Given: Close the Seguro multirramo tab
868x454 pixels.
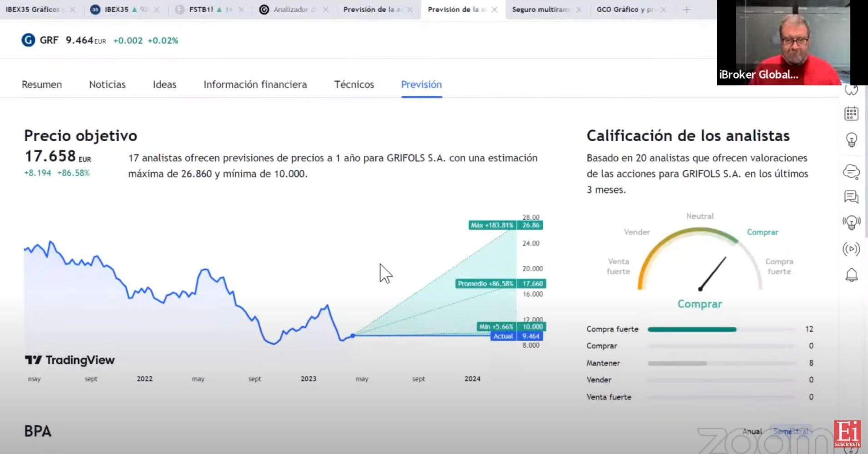Looking at the screenshot, I should point(579,10).
